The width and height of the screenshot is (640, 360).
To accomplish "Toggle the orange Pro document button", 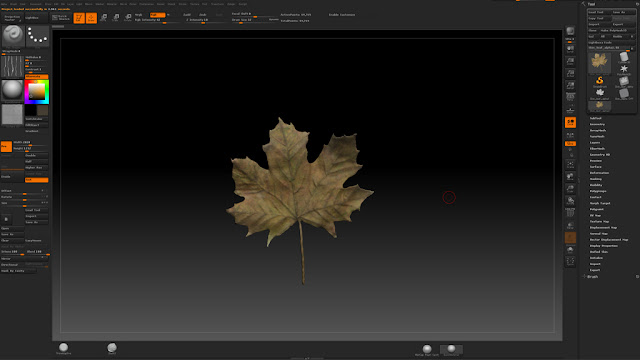I will coord(6,147).
